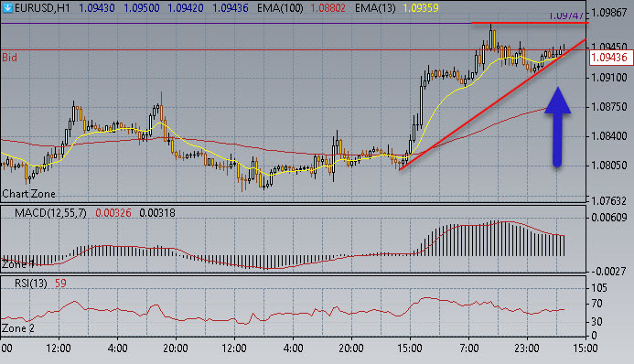The height and width of the screenshot is (364, 634).
Task: Click the 7:00 time axis marker
Action: pos(468,348)
